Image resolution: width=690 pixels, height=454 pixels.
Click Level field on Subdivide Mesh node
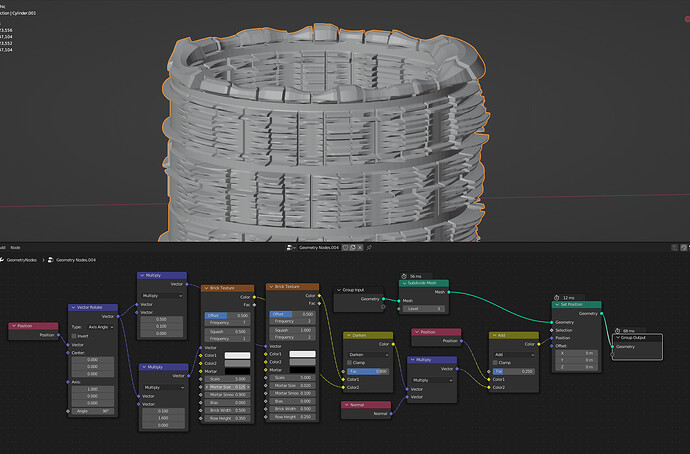click(424, 309)
